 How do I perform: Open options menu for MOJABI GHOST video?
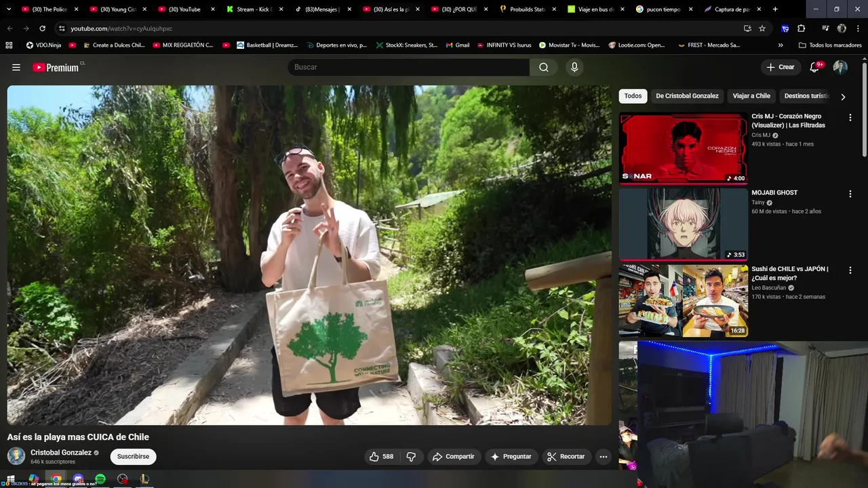[x=850, y=194]
